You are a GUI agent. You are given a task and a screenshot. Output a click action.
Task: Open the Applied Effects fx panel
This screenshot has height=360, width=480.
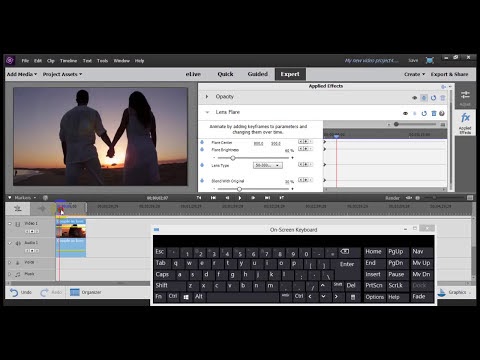click(x=465, y=123)
